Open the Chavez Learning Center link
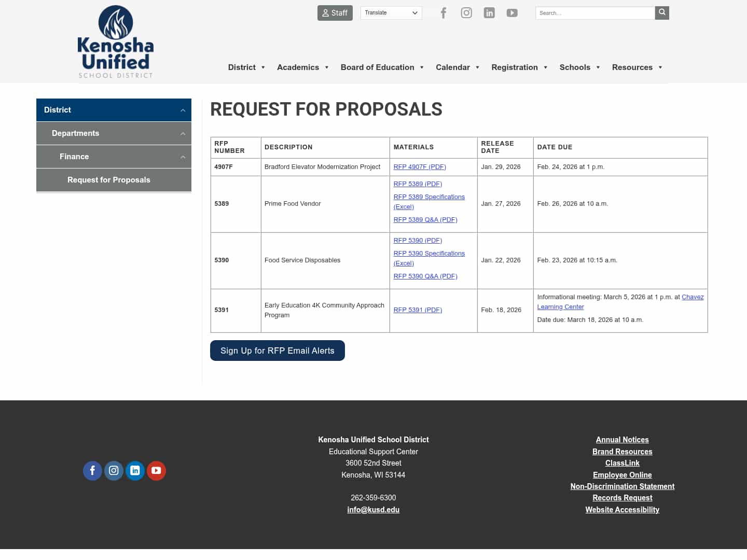 (x=693, y=297)
